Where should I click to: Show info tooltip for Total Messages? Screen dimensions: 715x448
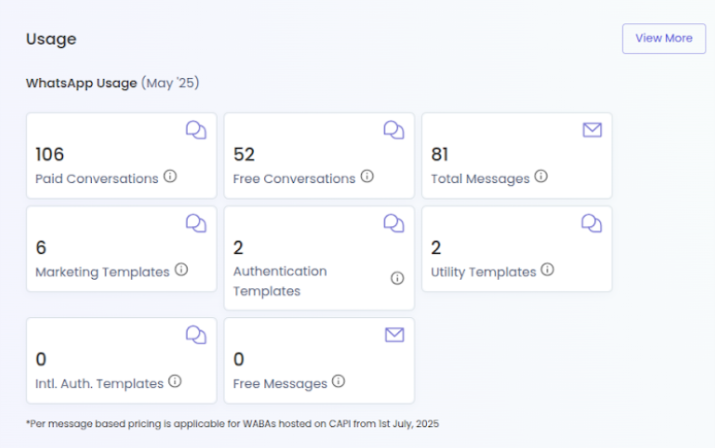541,176
